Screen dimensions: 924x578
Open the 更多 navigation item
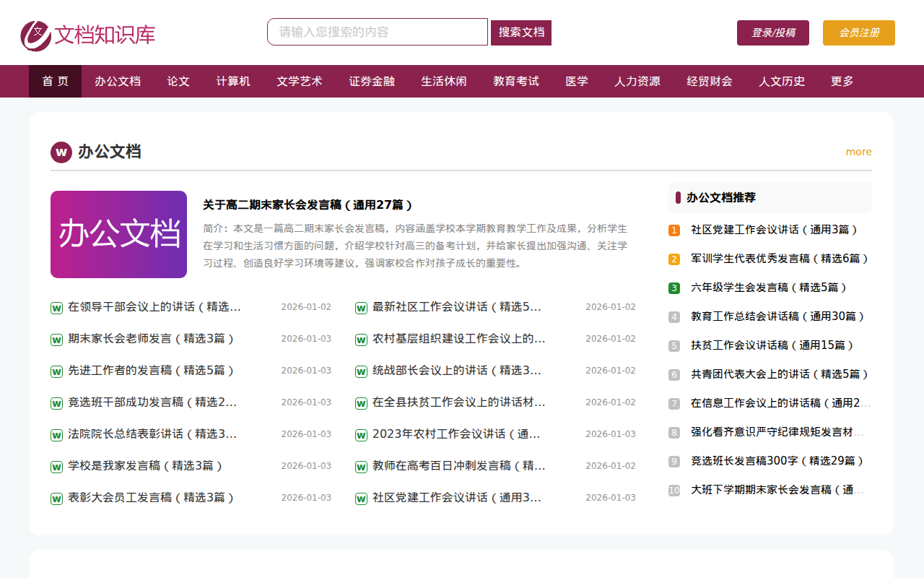pos(840,81)
